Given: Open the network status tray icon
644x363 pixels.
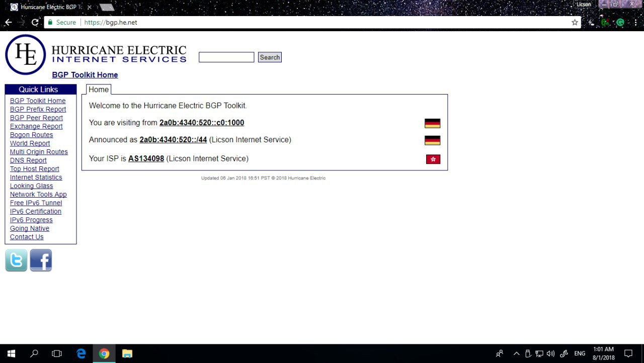Looking at the screenshot, I should coord(539,353).
